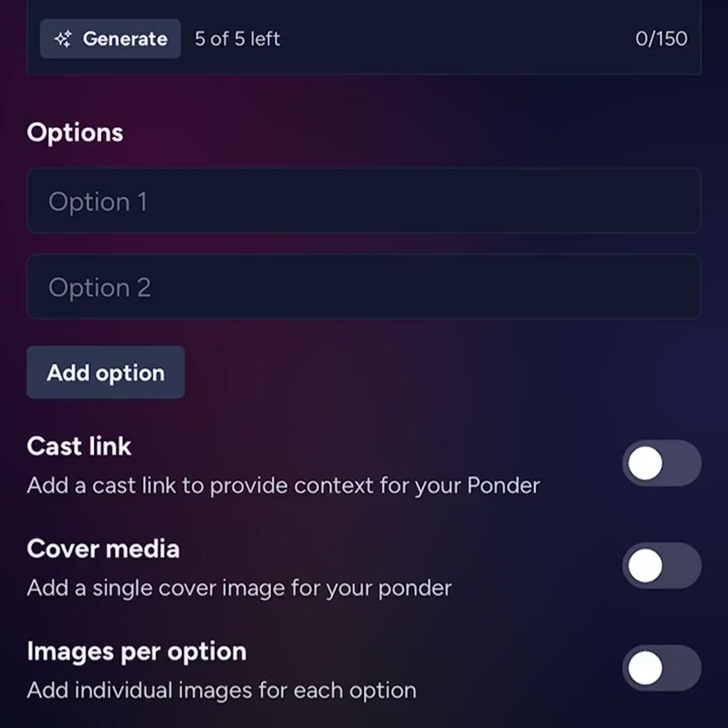Focus the Option 1 input field
Screen dimensions: 728x728
[x=364, y=202]
